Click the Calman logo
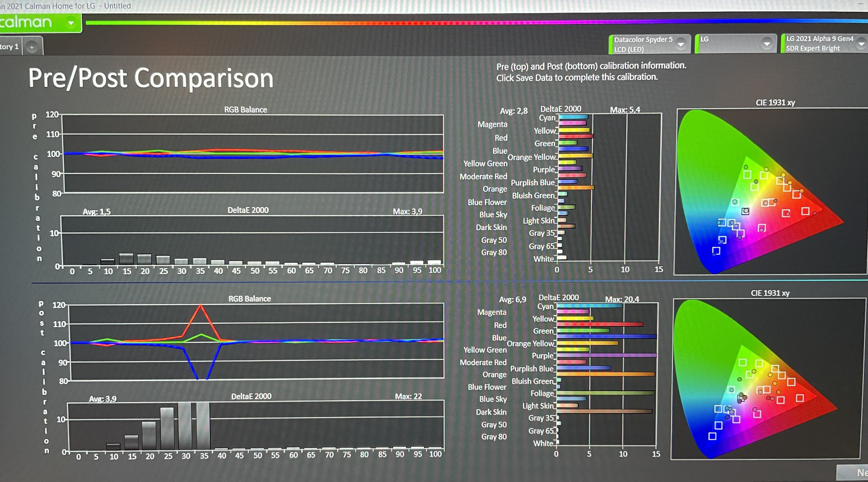 pyautogui.click(x=27, y=22)
